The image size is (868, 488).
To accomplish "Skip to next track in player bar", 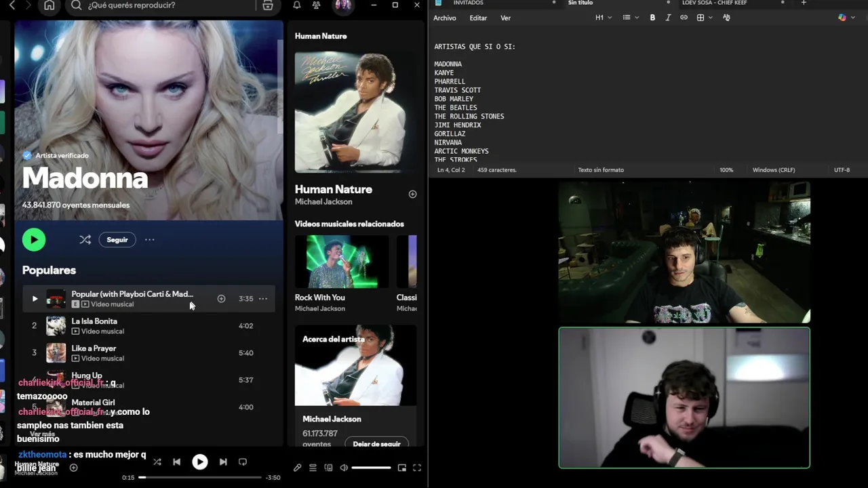I will click(x=223, y=462).
